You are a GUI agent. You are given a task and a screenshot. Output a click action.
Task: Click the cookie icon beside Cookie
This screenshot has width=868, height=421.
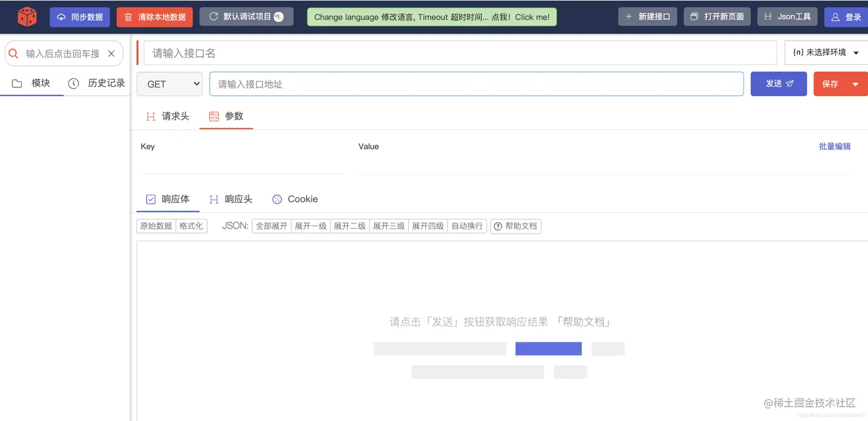point(277,199)
